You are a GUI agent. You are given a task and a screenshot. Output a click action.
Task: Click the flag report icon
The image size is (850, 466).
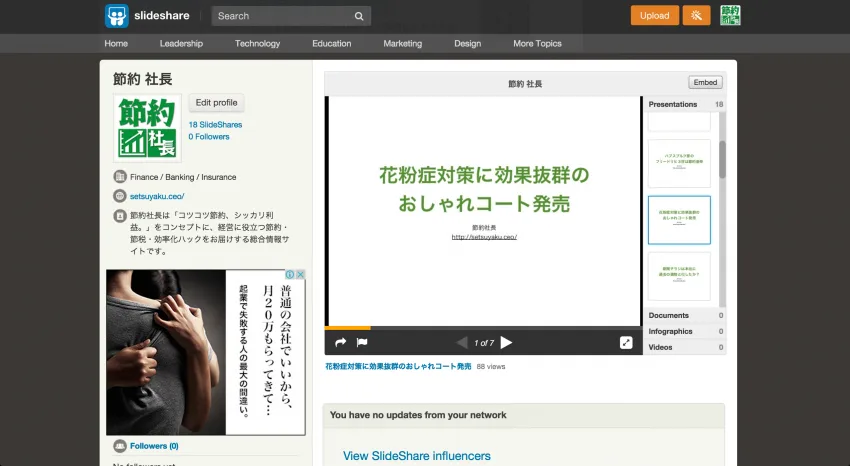pos(362,342)
